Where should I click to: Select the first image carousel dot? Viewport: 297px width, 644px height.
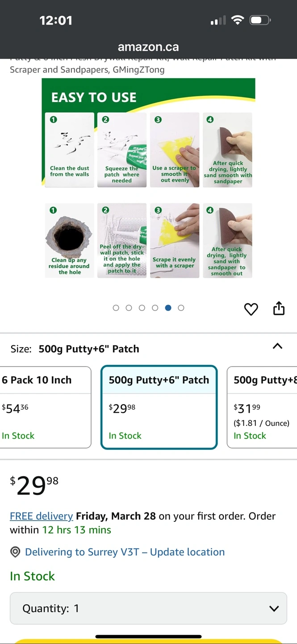[x=116, y=308]
